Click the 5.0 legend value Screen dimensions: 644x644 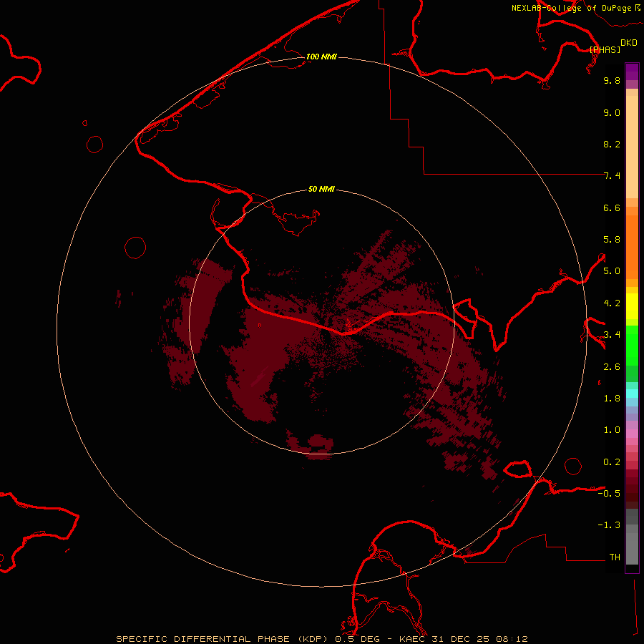[612, 271]
